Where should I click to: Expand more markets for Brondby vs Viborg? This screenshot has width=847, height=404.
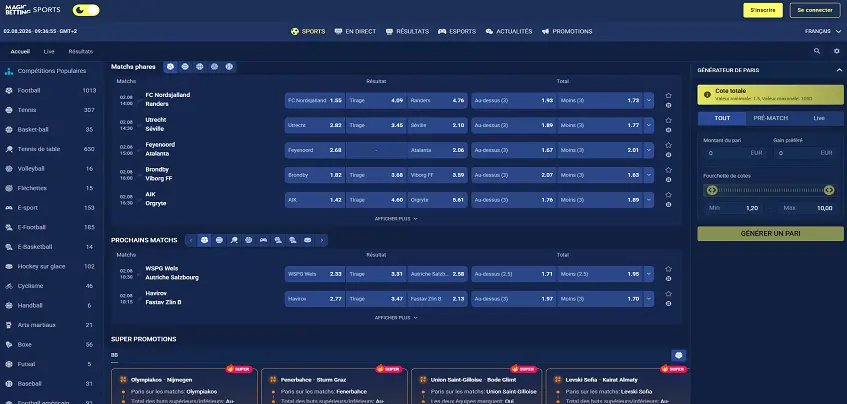pos(649,175)
